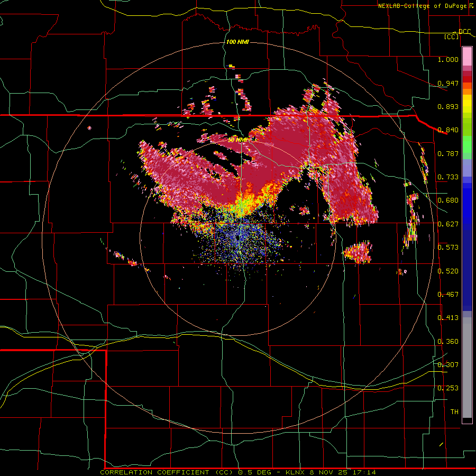Click the light pink top segment of color bar
Screen dimensions: 476x476
[467, 56]
